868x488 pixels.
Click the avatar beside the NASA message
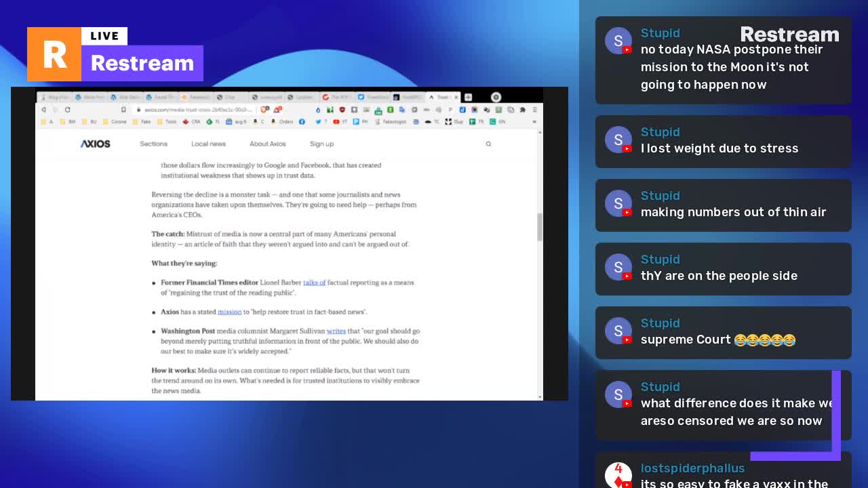tap(618, 41)
